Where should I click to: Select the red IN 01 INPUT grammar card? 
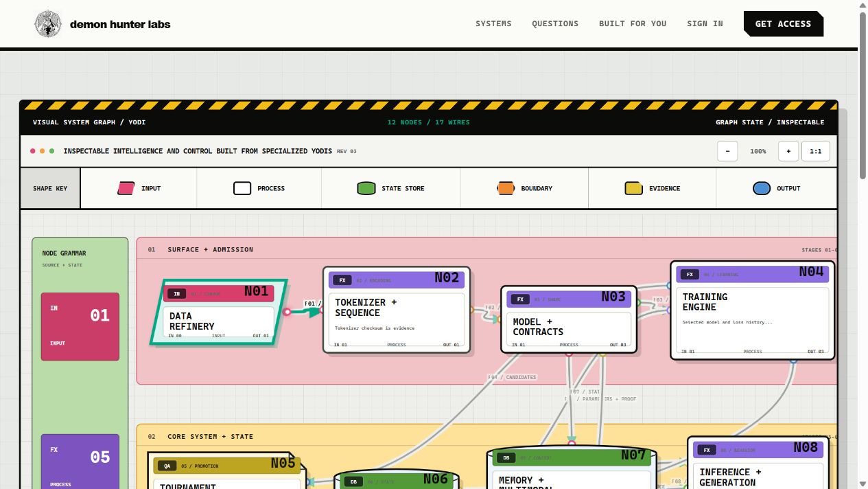click(x=80, y=327)
